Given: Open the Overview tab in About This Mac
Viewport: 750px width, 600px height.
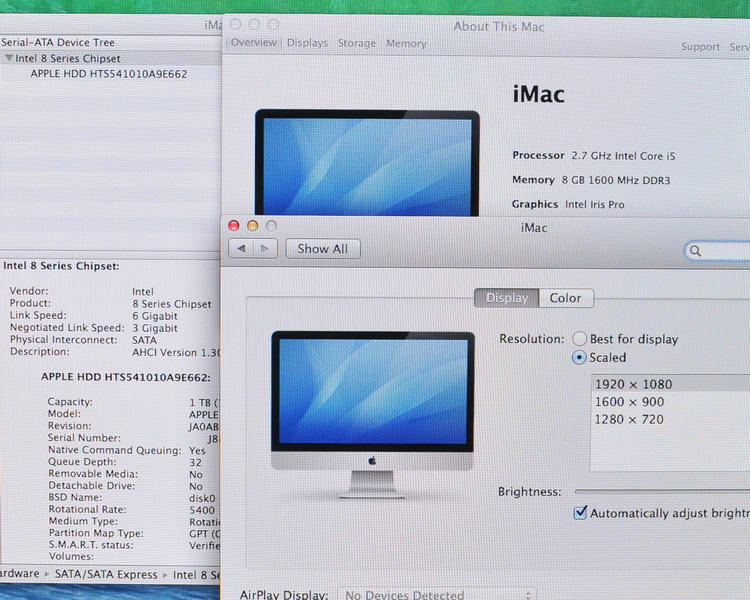Looking at the screenshot, I should coord(254,43).
